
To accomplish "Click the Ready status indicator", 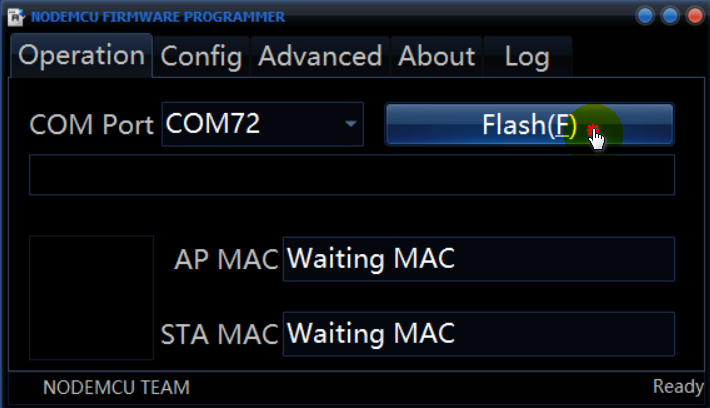I will click(x=678, y=386).
